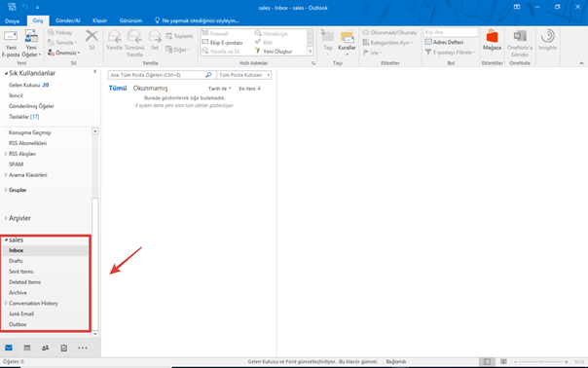The width and height of the screenshot is (588, 368).
Task: Open the Adres Defteri address book
Action: (444, 42)
